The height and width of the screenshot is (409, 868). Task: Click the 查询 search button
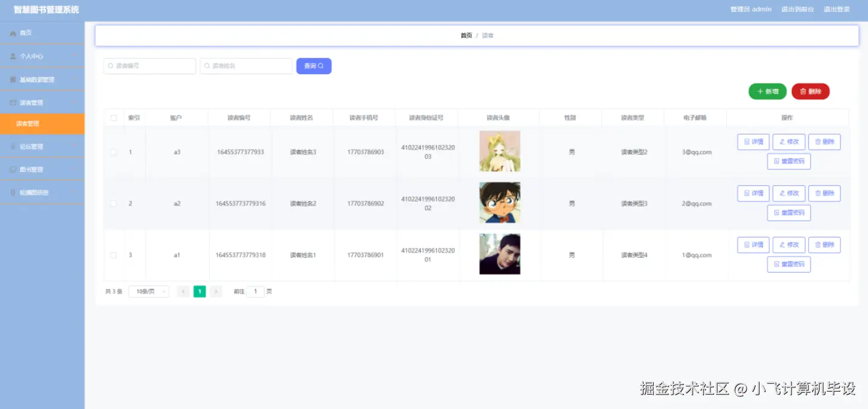coord(314,66)
